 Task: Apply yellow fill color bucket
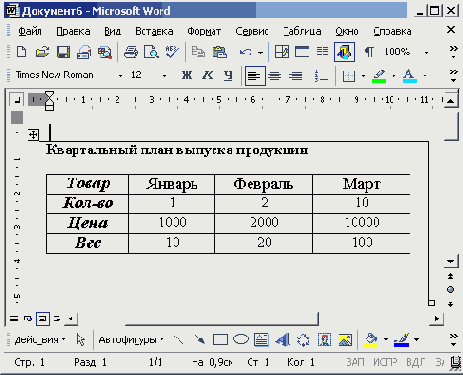tap(371, 340)
